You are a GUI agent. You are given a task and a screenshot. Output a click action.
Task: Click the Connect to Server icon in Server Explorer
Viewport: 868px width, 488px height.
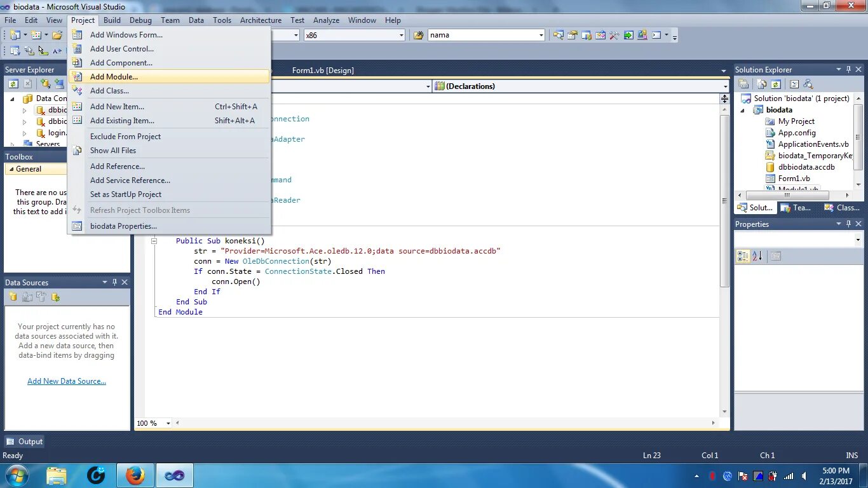click(59, 83)
